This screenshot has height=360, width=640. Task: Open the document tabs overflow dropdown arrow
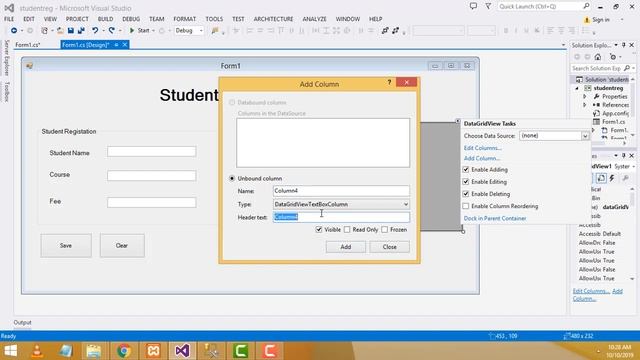click(563, 45)
